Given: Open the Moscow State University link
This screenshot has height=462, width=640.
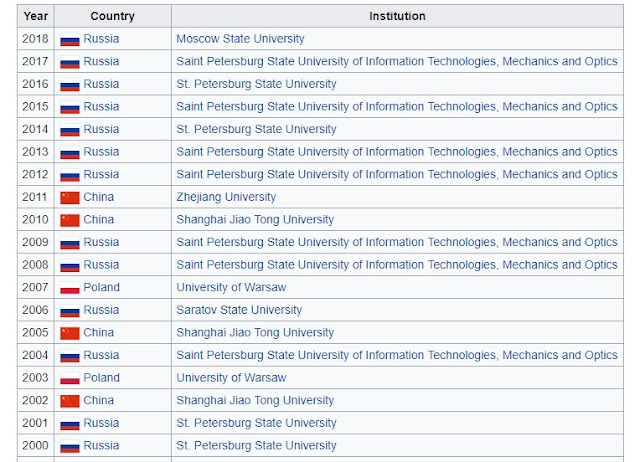Looking at the screenshot, I should (x=240, y=39).
